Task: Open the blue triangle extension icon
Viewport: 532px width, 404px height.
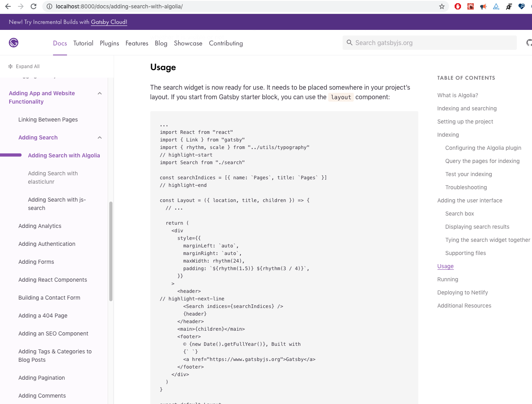Action: tap(496, 6)
